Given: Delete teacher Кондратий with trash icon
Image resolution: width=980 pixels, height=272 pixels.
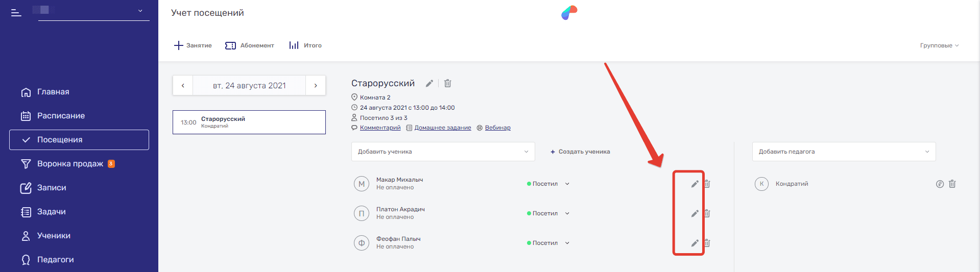Looking at the screenshot, I should pyautogui.click(x=952, y=184).
